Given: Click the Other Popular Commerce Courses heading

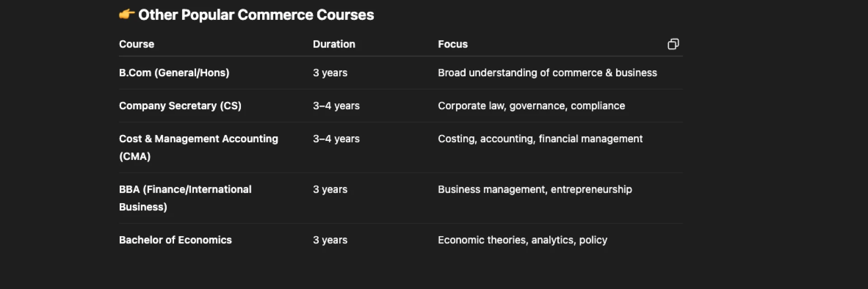Looking at the screenshot, I should (256, 15).
